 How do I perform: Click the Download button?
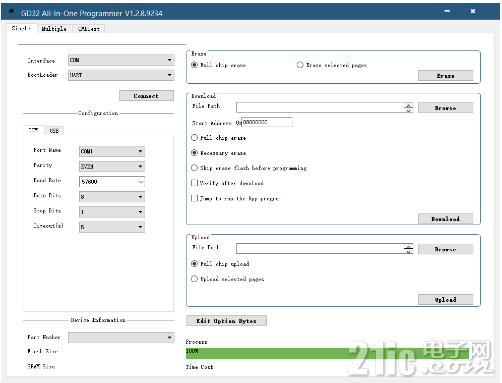pos(446,219)
